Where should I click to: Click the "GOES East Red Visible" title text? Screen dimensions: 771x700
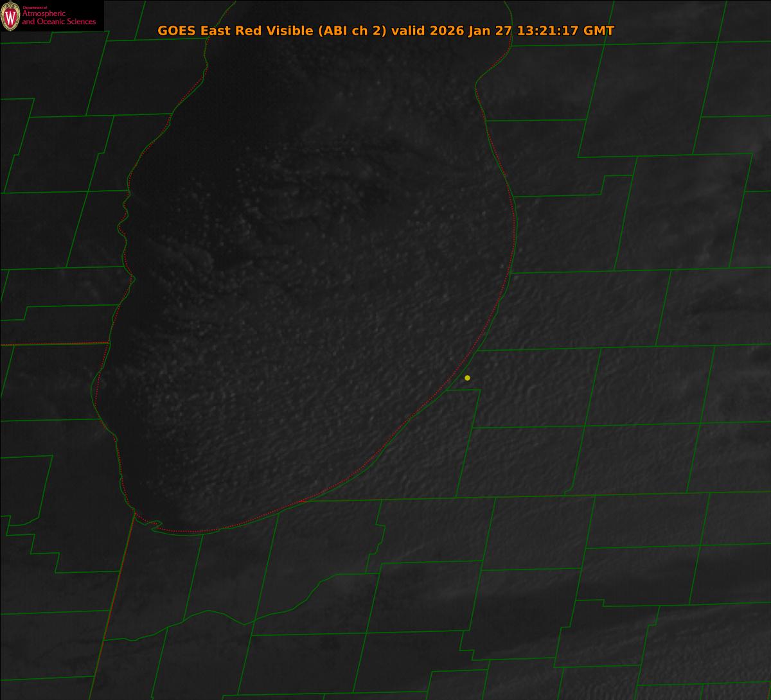pyautogui.click(x=235, y=31)
